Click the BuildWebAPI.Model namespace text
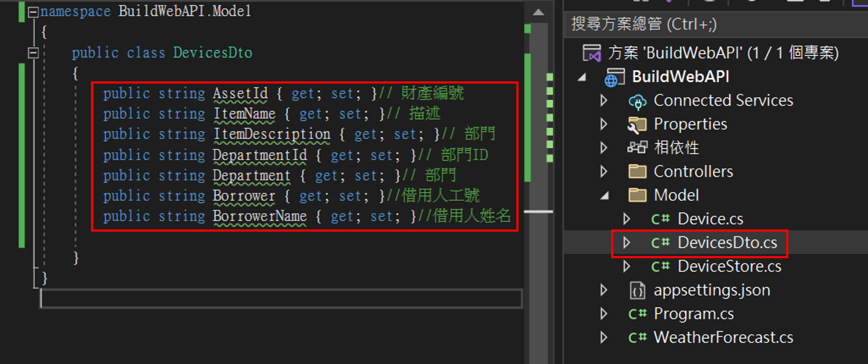This screenshot has height=364, width=868. point(185,11)
